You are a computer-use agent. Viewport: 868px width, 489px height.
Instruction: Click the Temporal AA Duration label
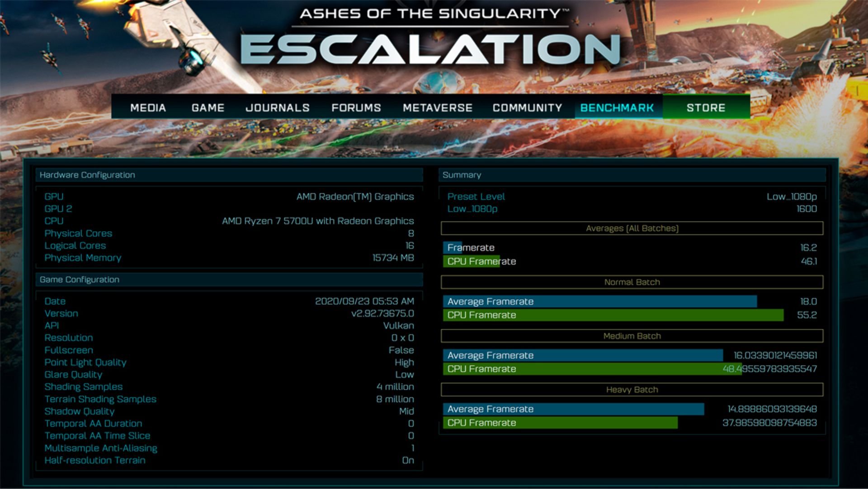[93, 423]
